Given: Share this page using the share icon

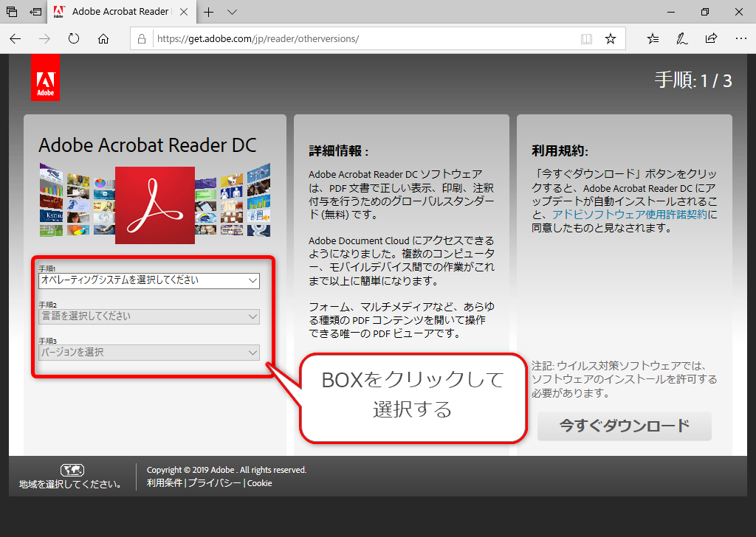Looking at the screenshot, I should coord(710,38).
